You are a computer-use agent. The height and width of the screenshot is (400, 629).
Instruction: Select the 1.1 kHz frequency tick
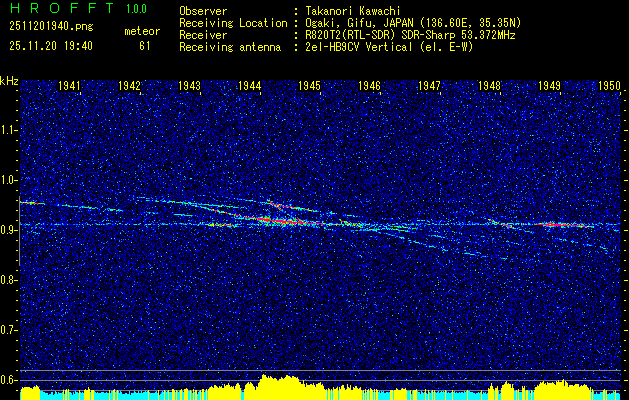tap(9, 130)
